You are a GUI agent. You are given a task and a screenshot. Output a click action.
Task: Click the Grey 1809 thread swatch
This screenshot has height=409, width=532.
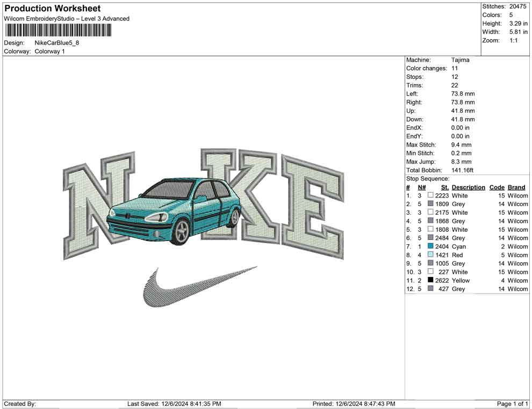(430, 204)
